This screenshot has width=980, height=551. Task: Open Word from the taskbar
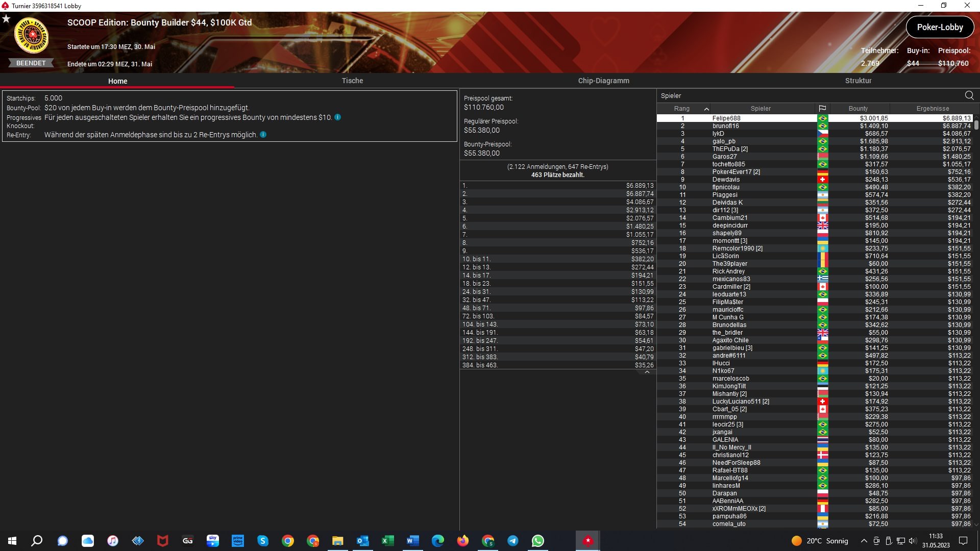click(413, 541)
